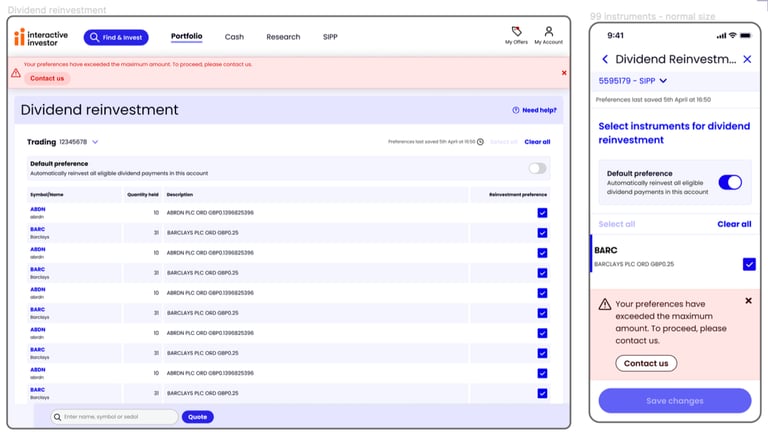This screenshot has width=768, height=436.
Task: Click the mobile BARC instrument name
Action: tap(605, 250)
